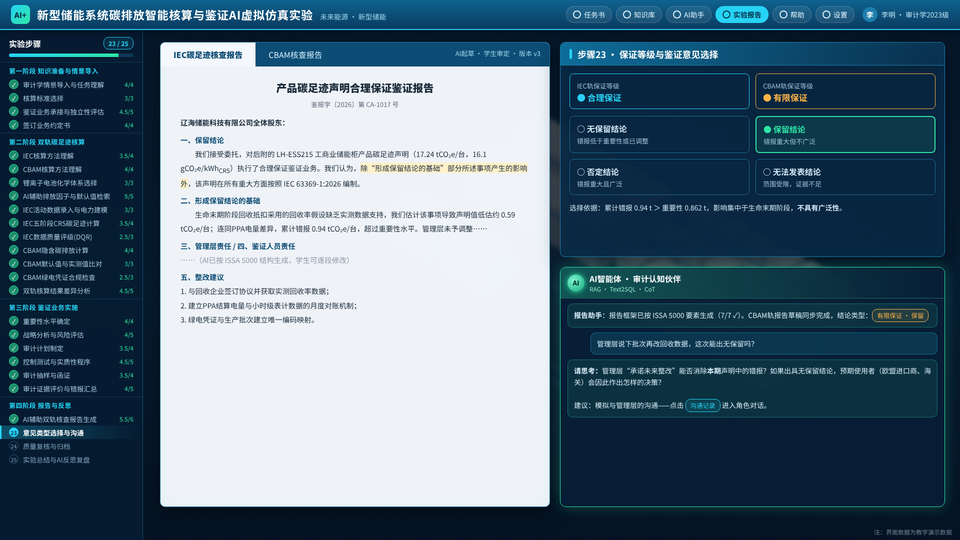The height and width of the screenshot is (540, 960).
Task: Click heading 三、管理层责任 / 四、鉴证人员责任
Action: pos(238,246)
